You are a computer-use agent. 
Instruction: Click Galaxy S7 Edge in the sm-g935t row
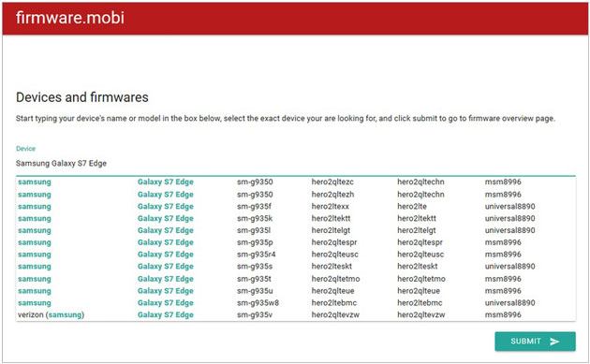tap(166, 279)
